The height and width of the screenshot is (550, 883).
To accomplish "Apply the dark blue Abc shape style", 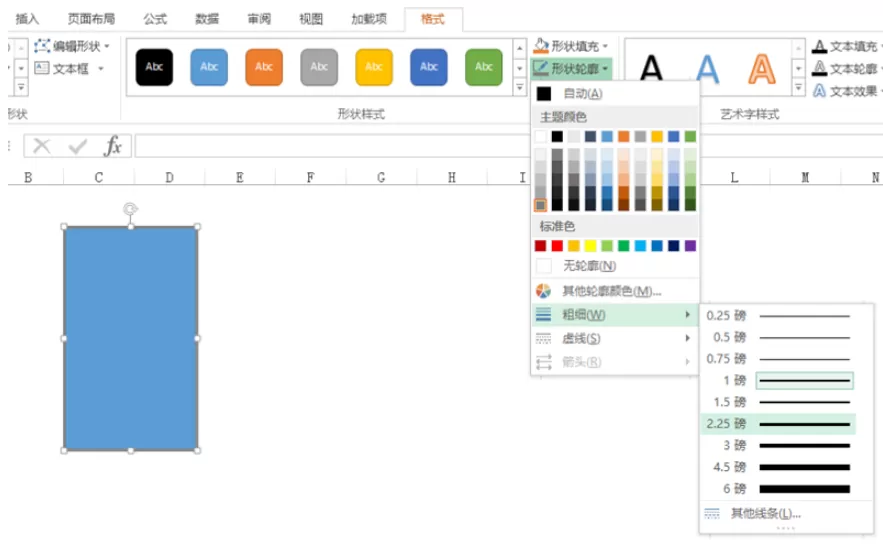I will click(429, 67).
